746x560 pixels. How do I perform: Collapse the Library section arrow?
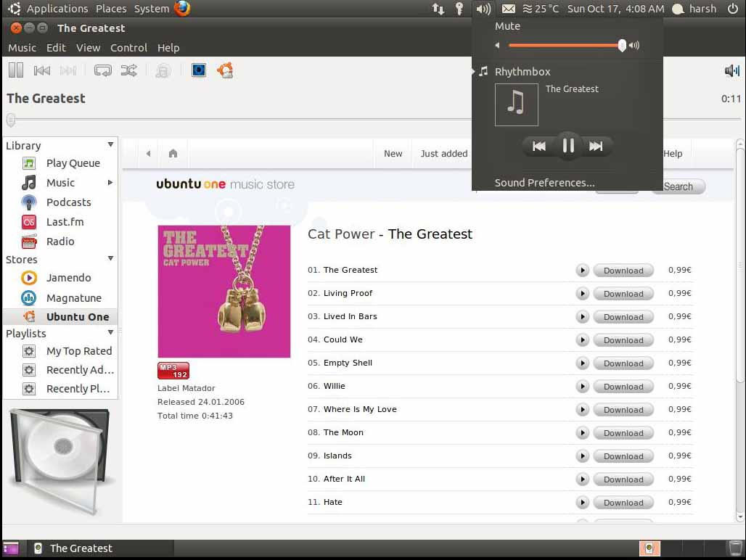click(x=110, y=144)
